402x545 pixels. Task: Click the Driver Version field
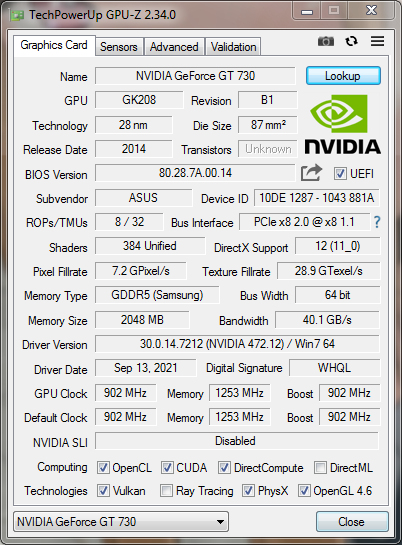pyautogui.click(x=237, y=344)
